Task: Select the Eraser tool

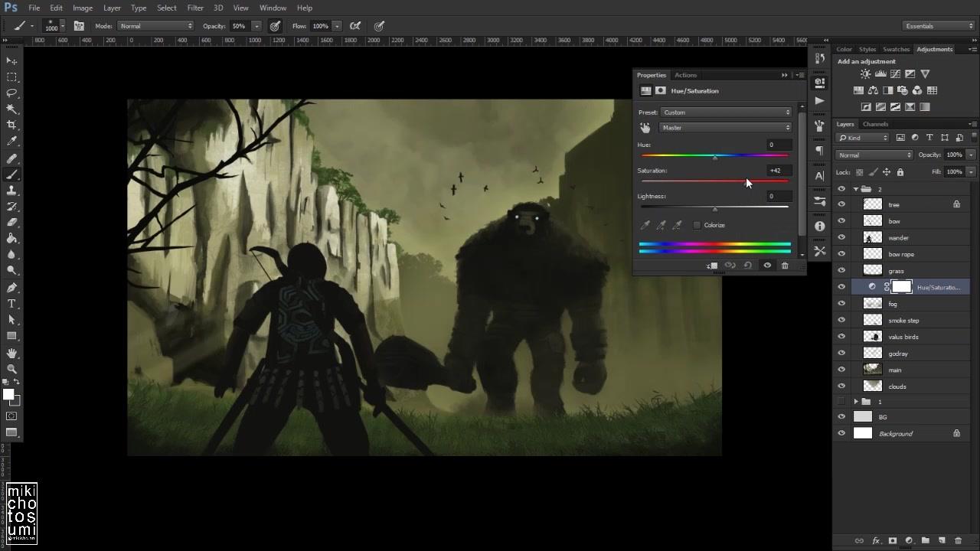Action: coord(11,223)
